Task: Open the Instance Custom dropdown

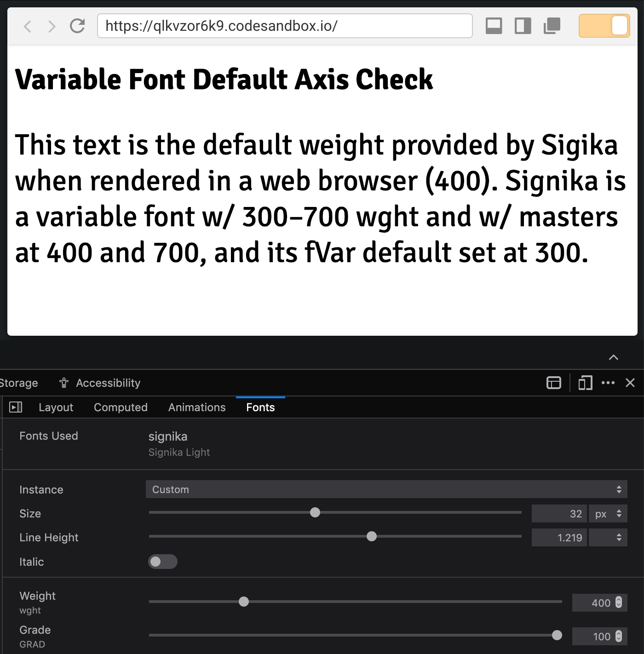Action: 386,489
